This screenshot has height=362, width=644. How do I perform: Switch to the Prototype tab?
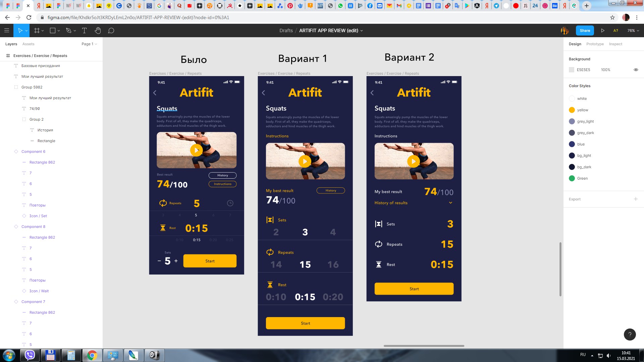click(x=595, y=44)
